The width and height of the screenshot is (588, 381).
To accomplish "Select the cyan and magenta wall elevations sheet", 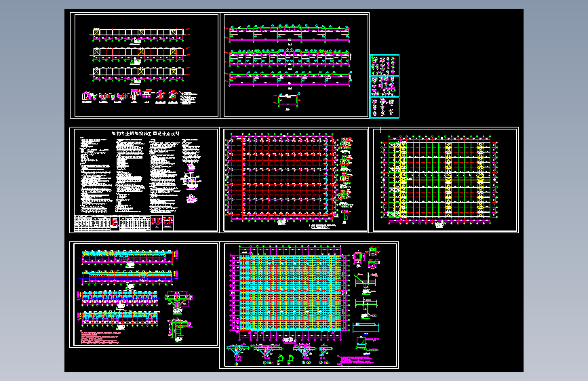I will (144, 294).
